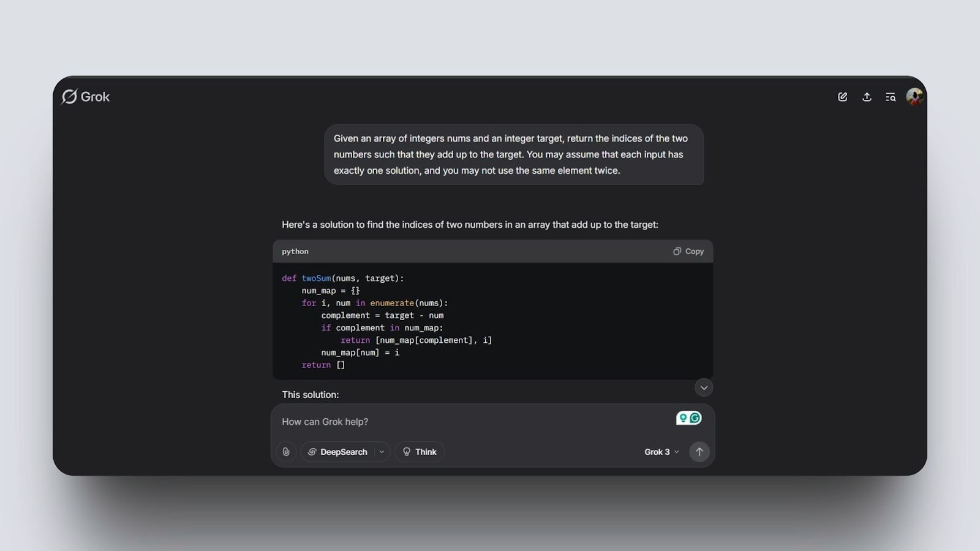Click the send message arrow button
Viewport: 980px width, 551px height.
pos(699,452)
